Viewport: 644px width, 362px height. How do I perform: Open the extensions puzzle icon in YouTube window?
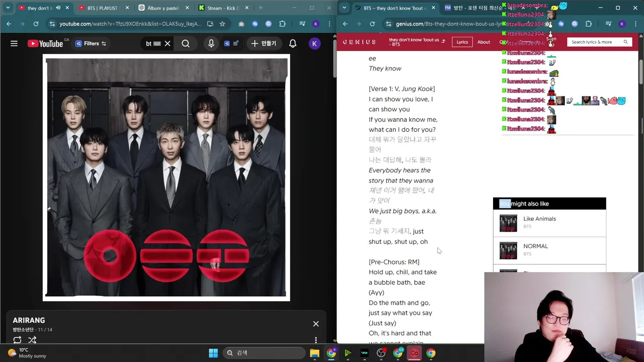(x=282, y=24)
